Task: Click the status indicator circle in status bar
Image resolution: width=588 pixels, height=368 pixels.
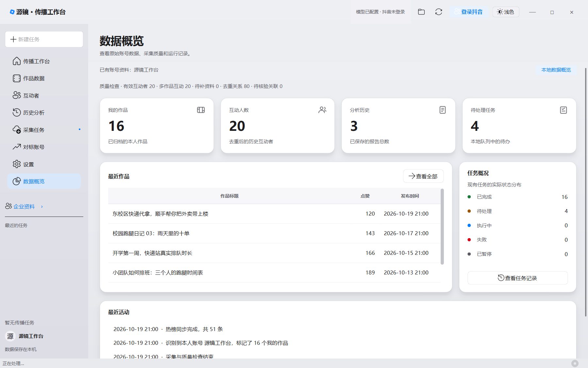Action: coord(575,363)
